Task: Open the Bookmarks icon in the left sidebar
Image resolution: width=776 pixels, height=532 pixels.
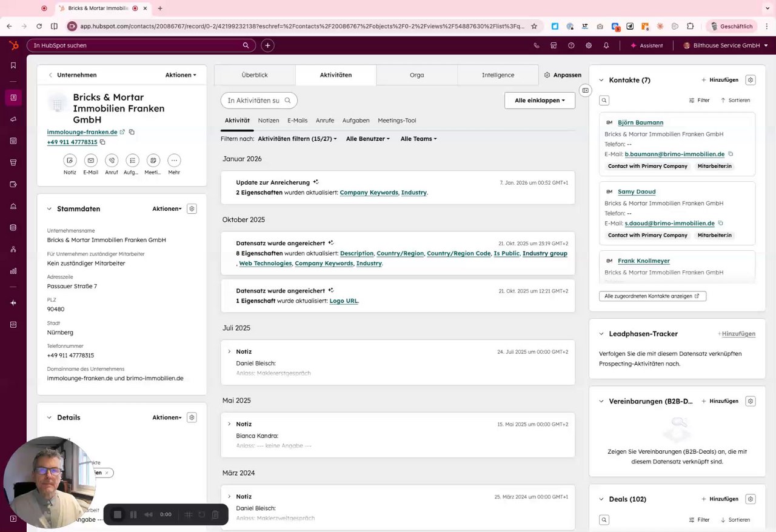Action: coord(13,65)
